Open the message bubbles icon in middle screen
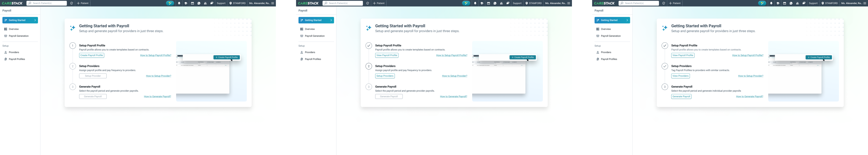 pyautogui.click(x=508, y=3)
